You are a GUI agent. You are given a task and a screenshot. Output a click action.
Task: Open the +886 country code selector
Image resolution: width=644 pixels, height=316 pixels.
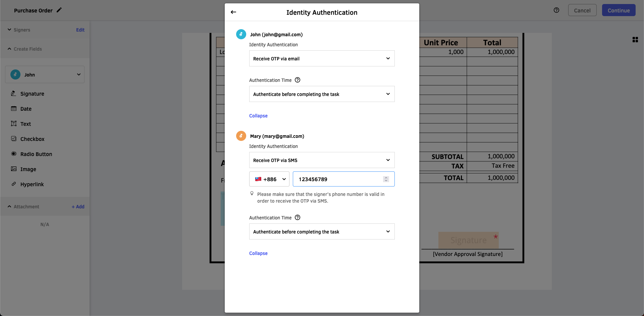269,179
